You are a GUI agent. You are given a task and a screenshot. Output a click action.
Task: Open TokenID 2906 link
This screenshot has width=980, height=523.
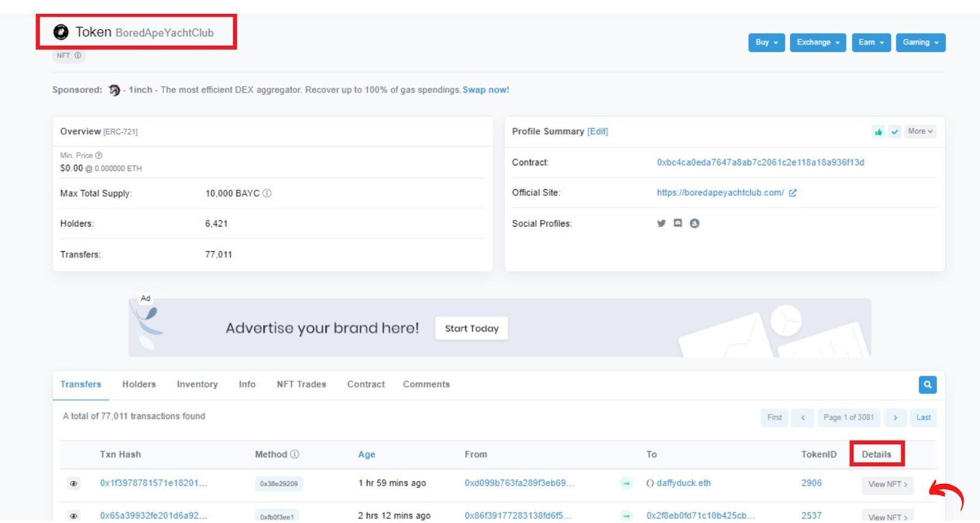click(812, 483)
